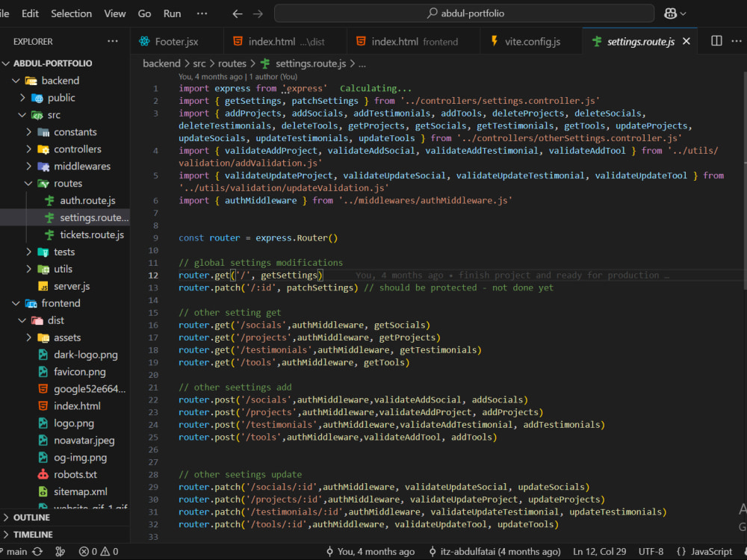Click the abdul-portfolio search box
747x560 pixels.
click(x=464, y=13)
